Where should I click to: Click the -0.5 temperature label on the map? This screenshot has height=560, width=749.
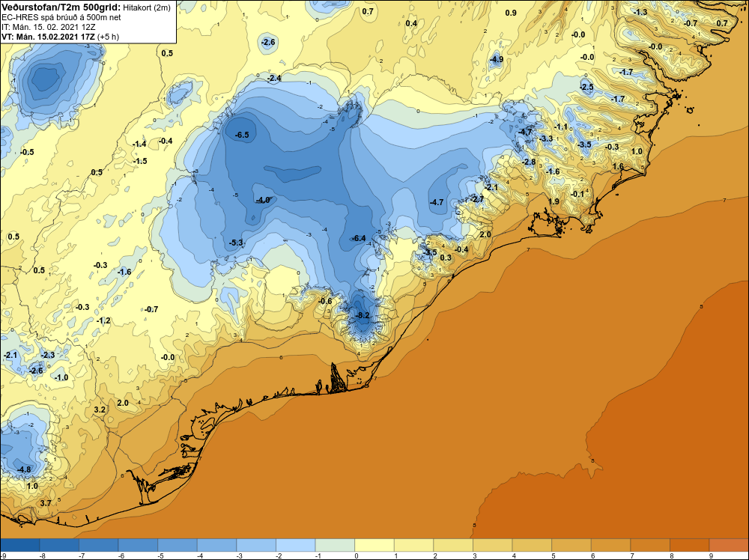tap(27, 152)
